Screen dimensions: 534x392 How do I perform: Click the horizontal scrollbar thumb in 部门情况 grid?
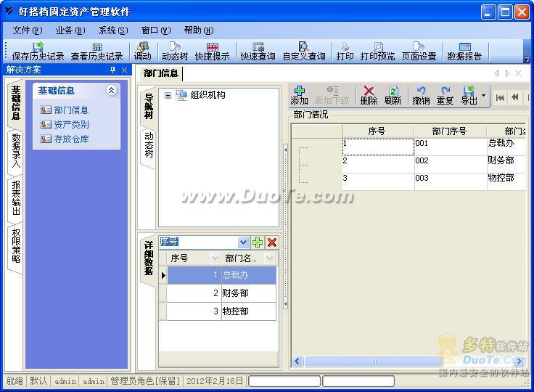point(373,361)
